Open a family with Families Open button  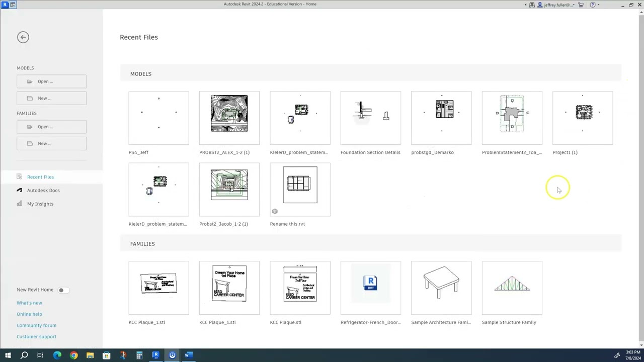pyautogui.click(x=51, y=127)
